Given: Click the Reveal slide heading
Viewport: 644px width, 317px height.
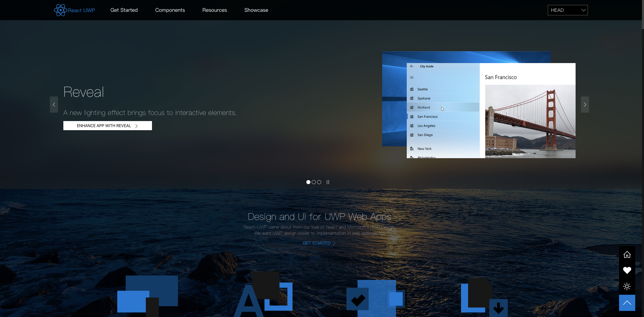Looking at the screenshot, I should click(84, 92).
